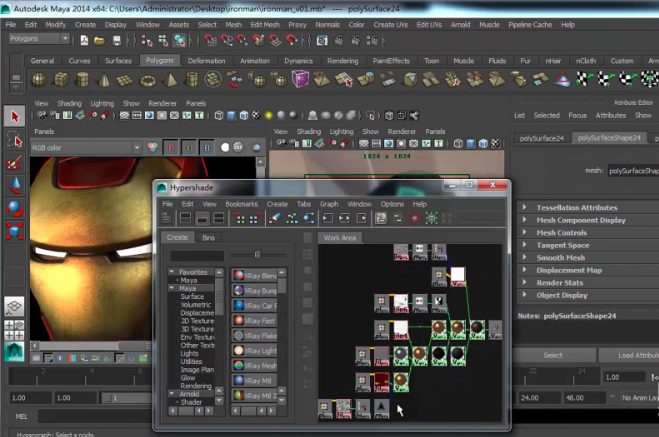Open the Deformation shelf tab

tap(206, 61)
